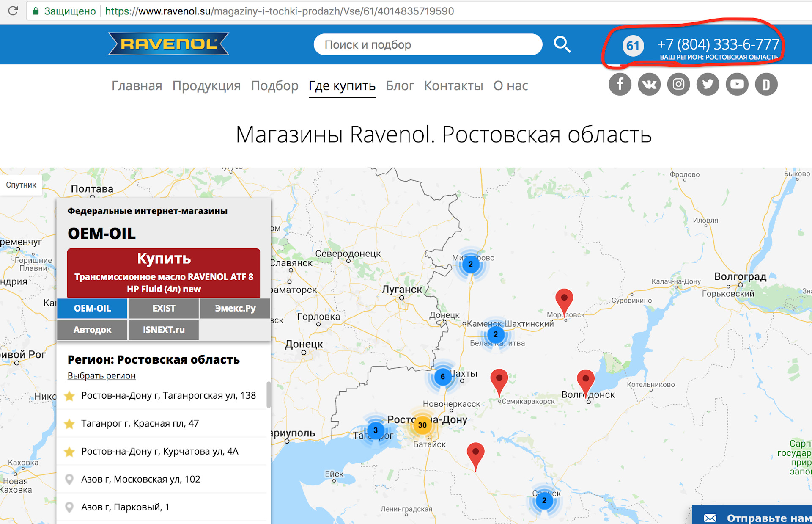Open cluster marker 2 near Белая Калитва
This screenshot has width=812, height=524.
coord(495,334)
